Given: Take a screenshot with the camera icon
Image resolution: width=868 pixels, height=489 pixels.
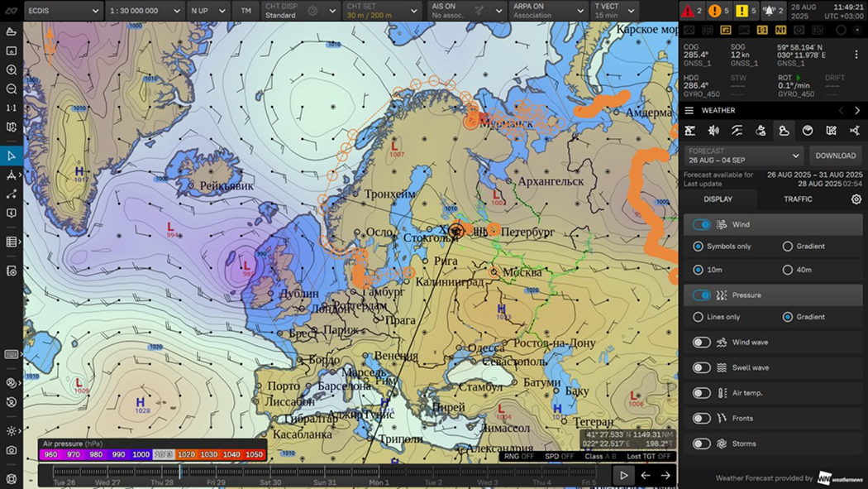Looking at the screenshot, I should pyautogui.click(x=11, y=450).
